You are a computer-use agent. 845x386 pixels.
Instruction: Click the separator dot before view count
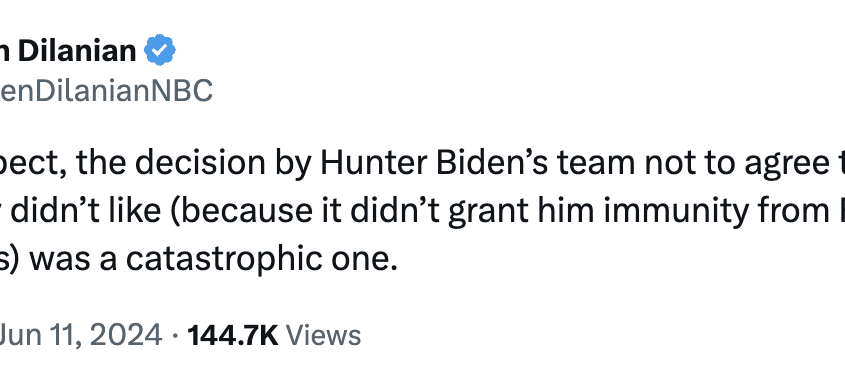pos(175,336)
